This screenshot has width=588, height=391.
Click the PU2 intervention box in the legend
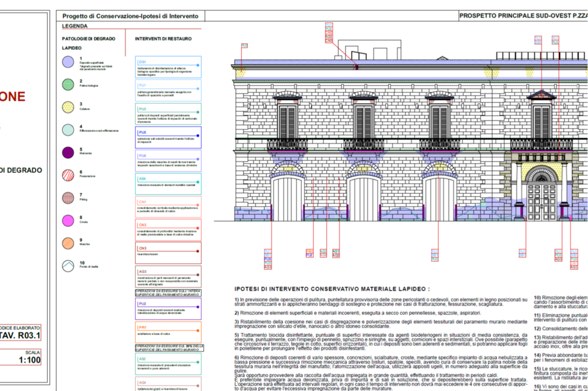pyautogui.click(x=168, y=309)
